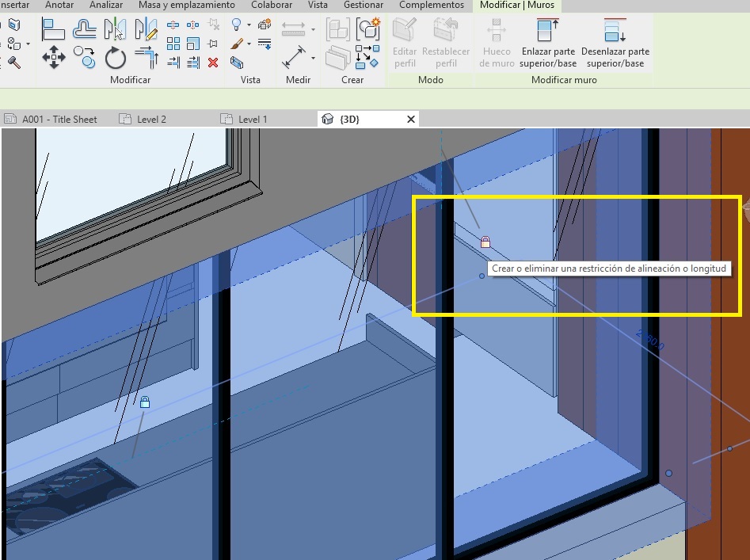Unlock the lower-left alignment constraint padlock
Screen dimensions: 750x560
[x=146, y=402]
